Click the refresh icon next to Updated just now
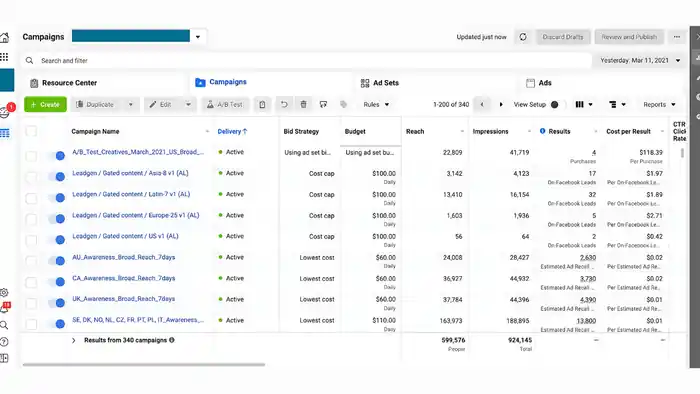 (523, 37)
